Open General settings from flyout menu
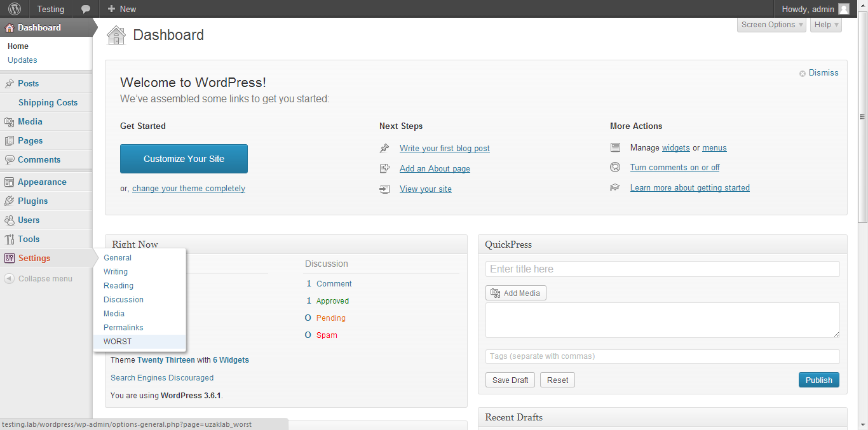Screen dimensions: 868x430 [118, 258]
